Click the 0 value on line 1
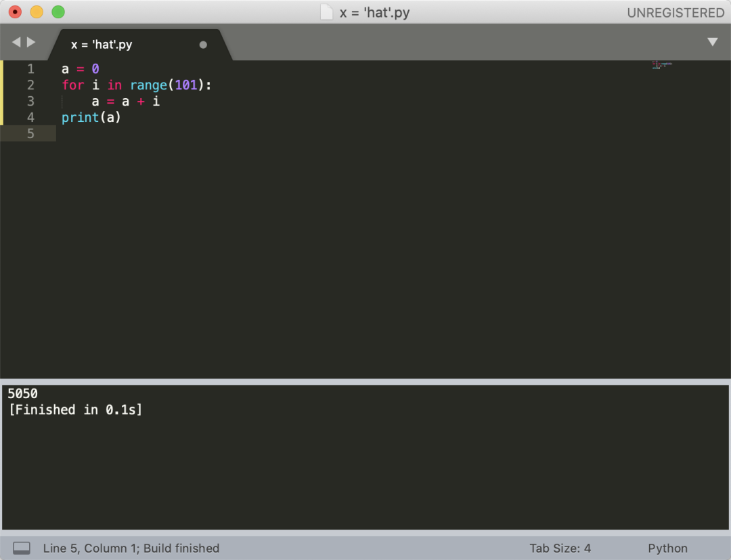The width and height of the screenshot is (731, 560). click(95, 69)
